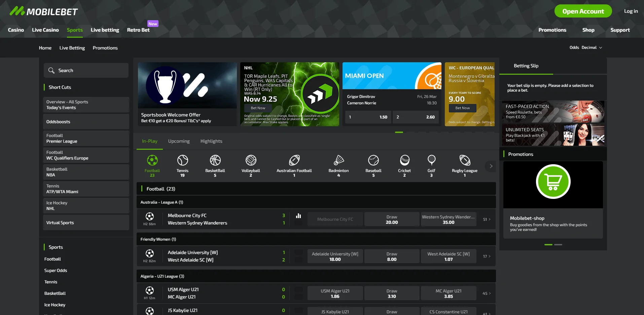This screenshot has width=644, height=315.
Task: Switch to the In-Play tab
Action: click(x=150, y=141)
